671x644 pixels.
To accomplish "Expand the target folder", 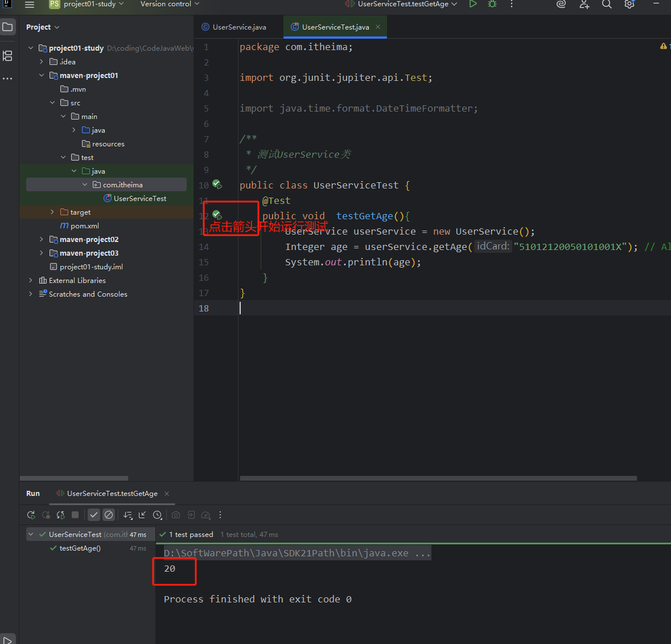I will (x=52, y=212).
